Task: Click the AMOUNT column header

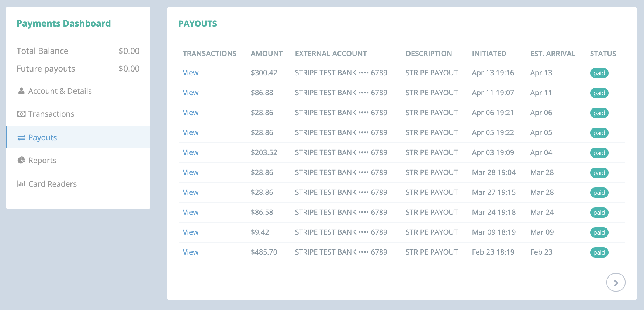Action: [267, 54]
